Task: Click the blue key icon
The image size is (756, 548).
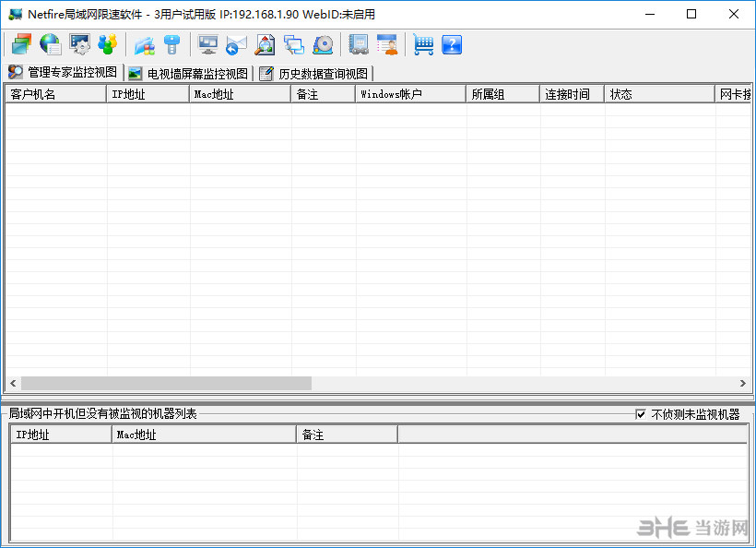Action: 171,43
